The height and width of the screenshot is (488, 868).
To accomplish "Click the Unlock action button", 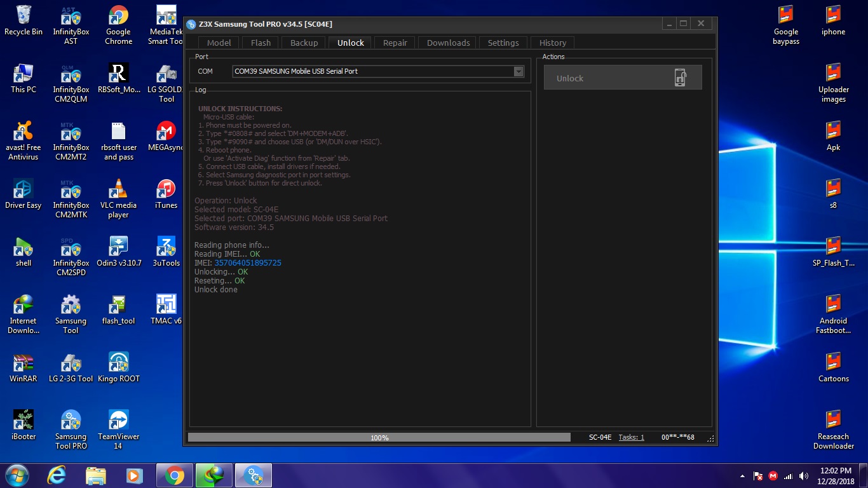I will tap(623, 78).
